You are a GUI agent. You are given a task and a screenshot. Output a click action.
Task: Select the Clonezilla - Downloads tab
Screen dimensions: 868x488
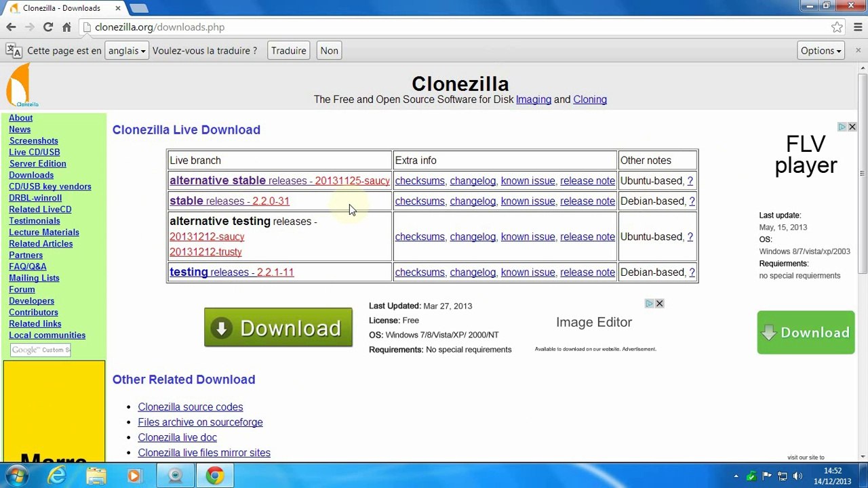[x=61, y=8]
